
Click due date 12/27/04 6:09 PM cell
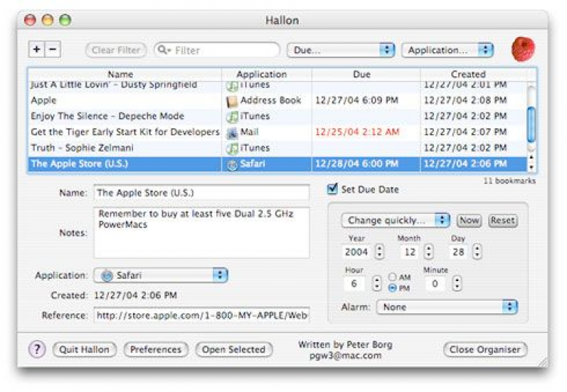(357, 100)
